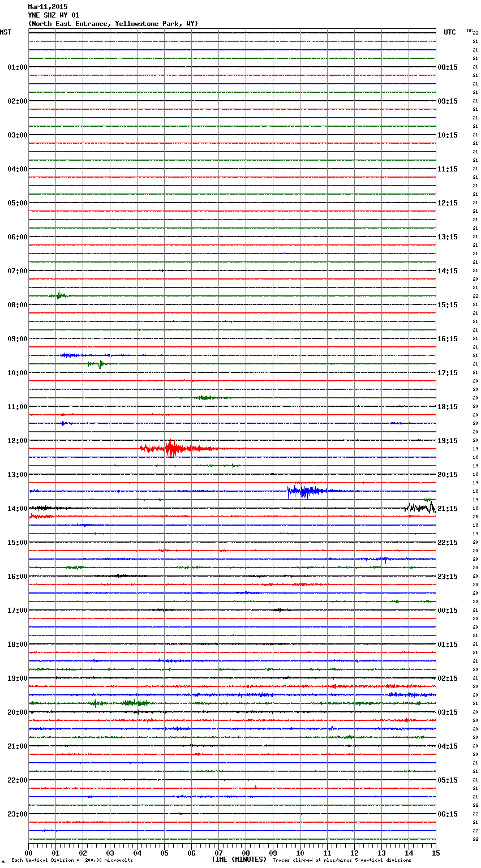The image size is (481, 868).
Task: Select the 04:00 MST time label
Action: point(17,169)
